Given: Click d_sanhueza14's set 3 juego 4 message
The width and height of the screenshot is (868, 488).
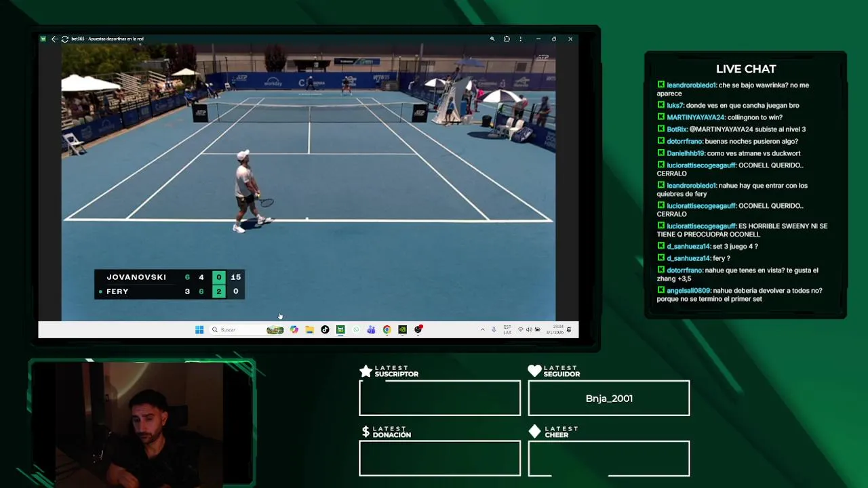Looking at the screenshot, I should click(708, 247).
